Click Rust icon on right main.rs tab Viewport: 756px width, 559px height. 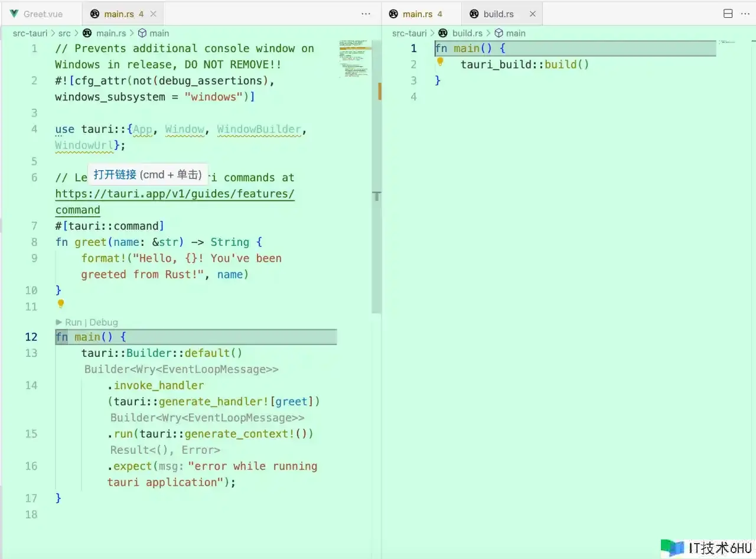point(393,14)
